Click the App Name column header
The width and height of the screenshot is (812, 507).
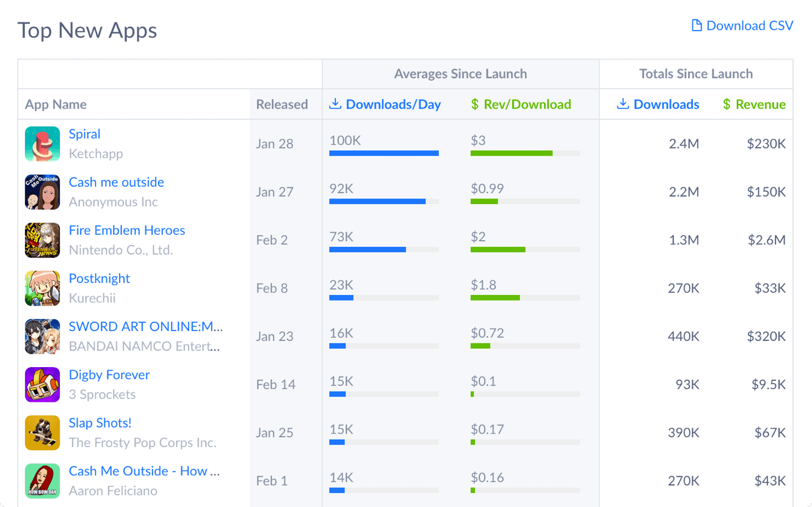coord(56,104)
